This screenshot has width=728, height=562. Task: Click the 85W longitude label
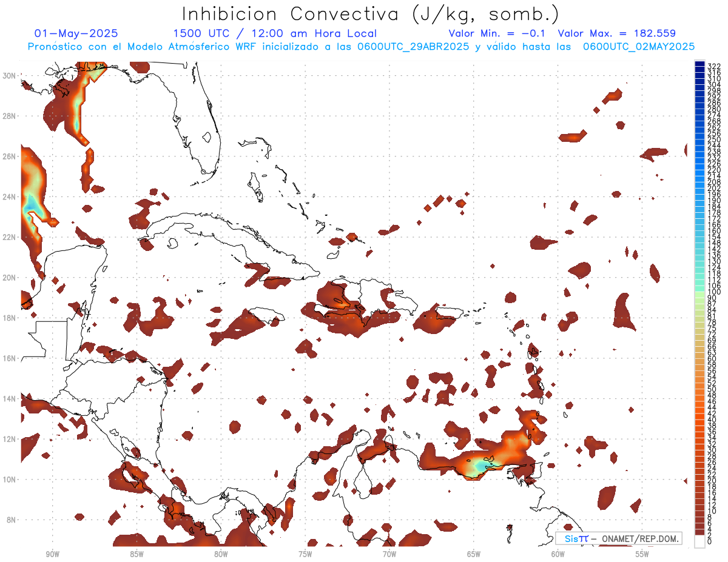(x=136, y=553)
